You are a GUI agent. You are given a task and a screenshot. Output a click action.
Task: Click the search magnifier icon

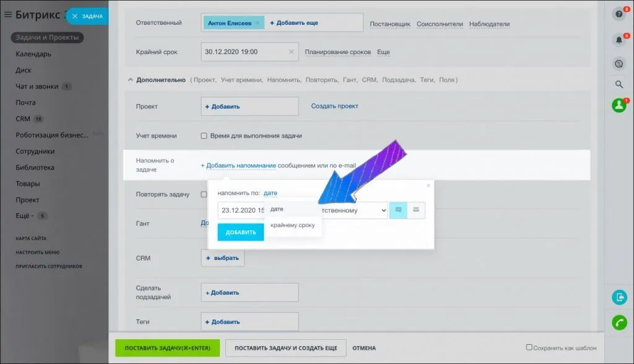click(x=619, y=85)
